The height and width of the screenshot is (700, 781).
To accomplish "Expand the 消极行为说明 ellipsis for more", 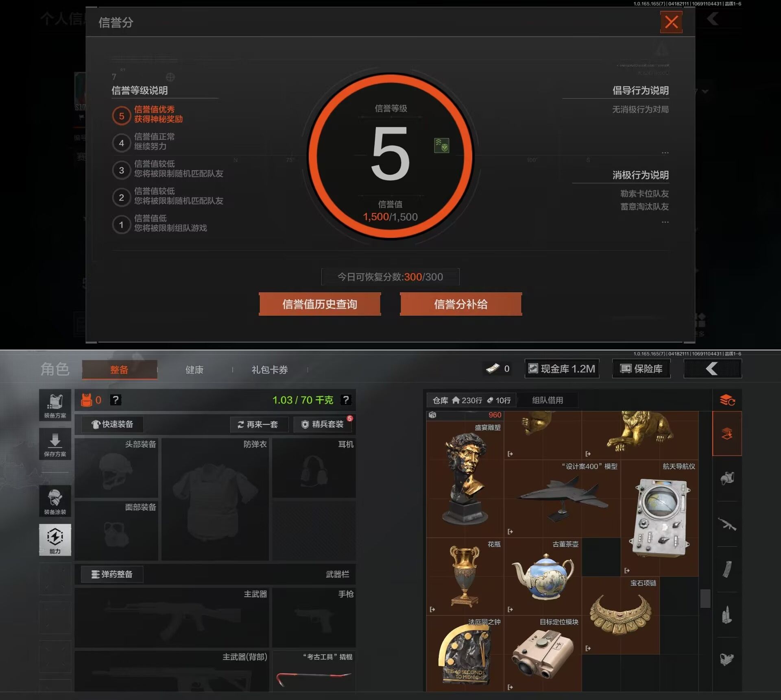I will click(x=665, y=222).
